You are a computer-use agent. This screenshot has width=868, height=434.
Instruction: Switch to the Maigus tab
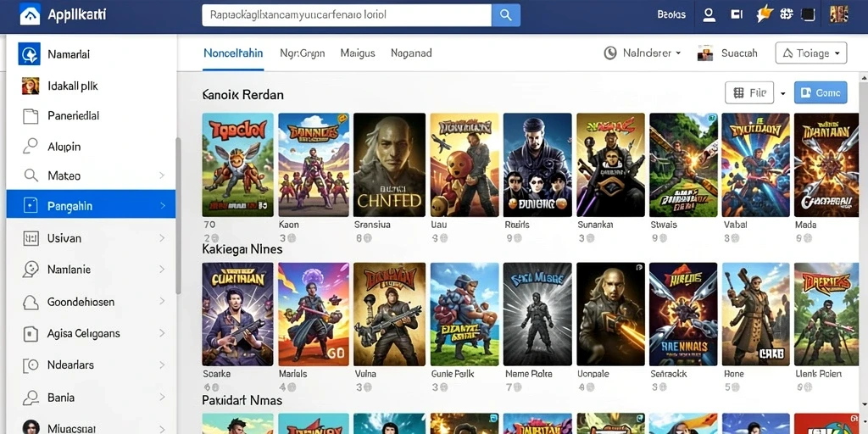click(x=358, y=53)
